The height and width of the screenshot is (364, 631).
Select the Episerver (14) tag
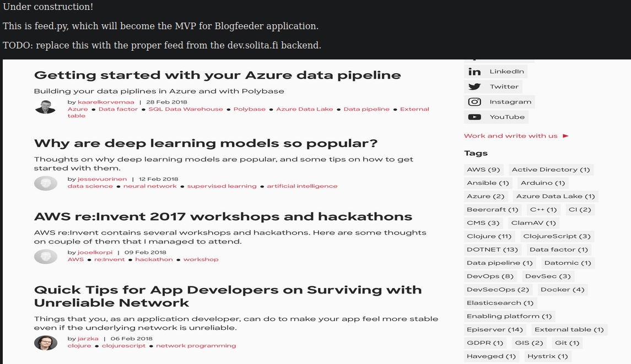[494, 329]
